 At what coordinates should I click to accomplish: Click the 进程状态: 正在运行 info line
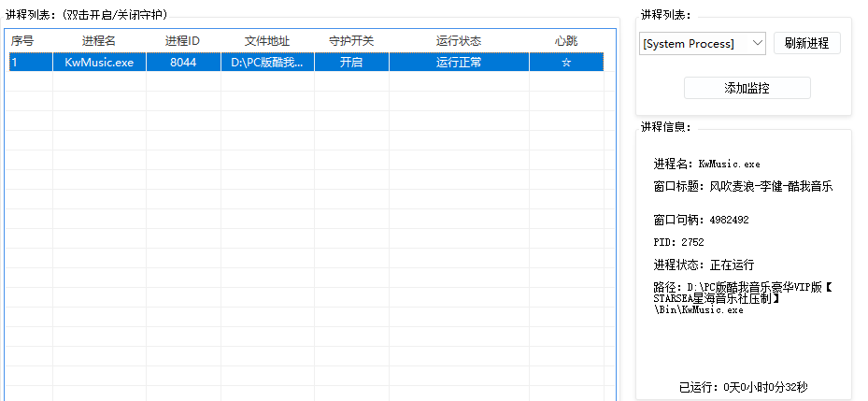pyautogui.click(x=704, y=265)
